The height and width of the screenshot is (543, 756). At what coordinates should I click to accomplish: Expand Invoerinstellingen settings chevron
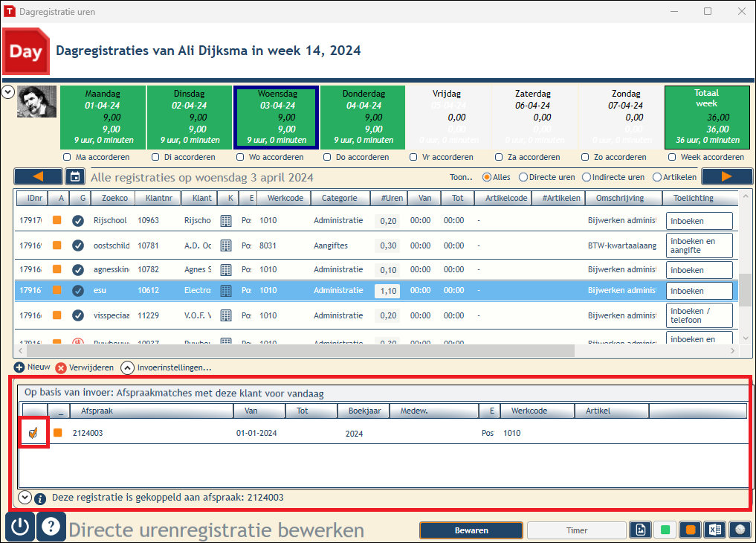coord(127,368)
